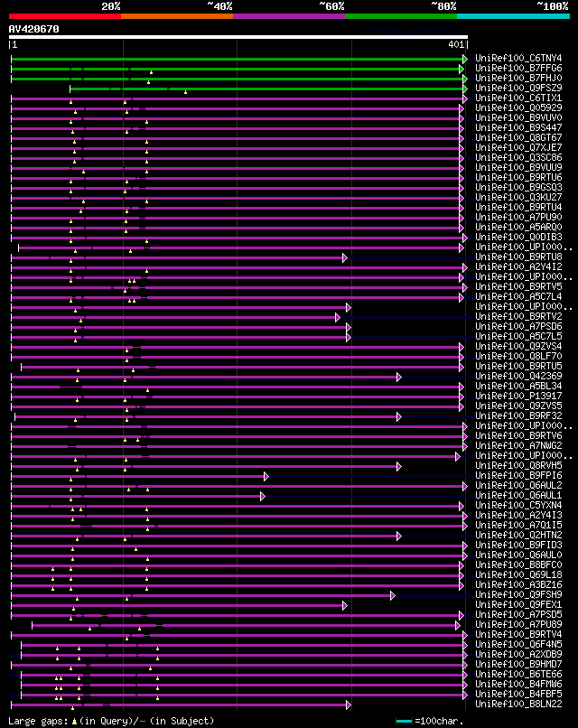Click the UniRef100_P13917 label
This screenshot has height=728, width=578.
[x=518, y=396]
